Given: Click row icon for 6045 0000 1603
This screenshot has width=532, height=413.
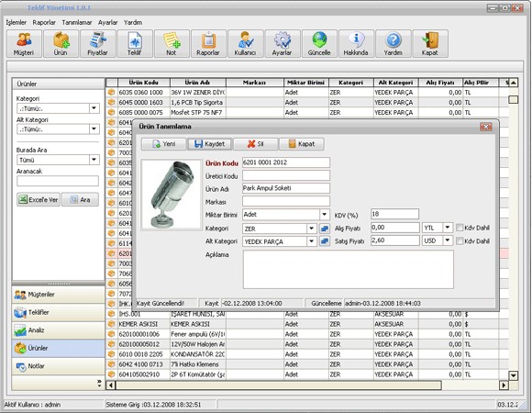Looking at the screenshot, I should (x=111, y=102).
